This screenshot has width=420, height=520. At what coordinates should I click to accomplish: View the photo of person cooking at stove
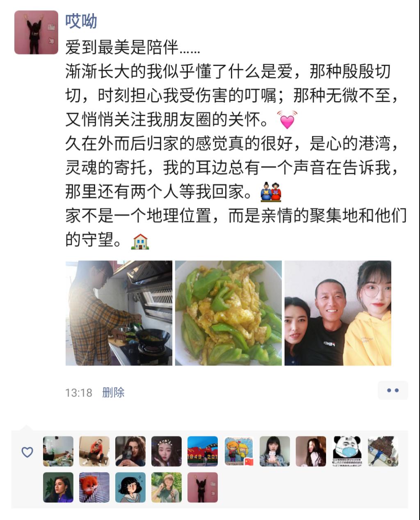[119, 313]
